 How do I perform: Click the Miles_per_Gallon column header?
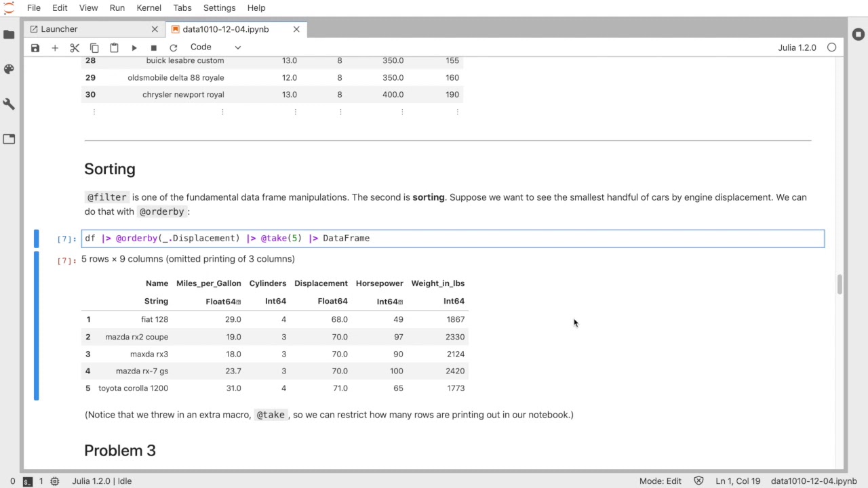tap(209, 283)
